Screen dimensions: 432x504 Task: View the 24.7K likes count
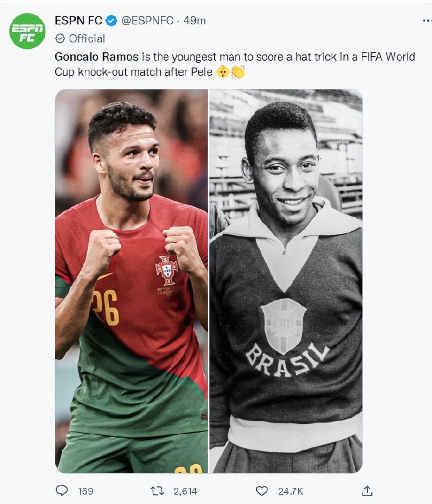[291, 491]
